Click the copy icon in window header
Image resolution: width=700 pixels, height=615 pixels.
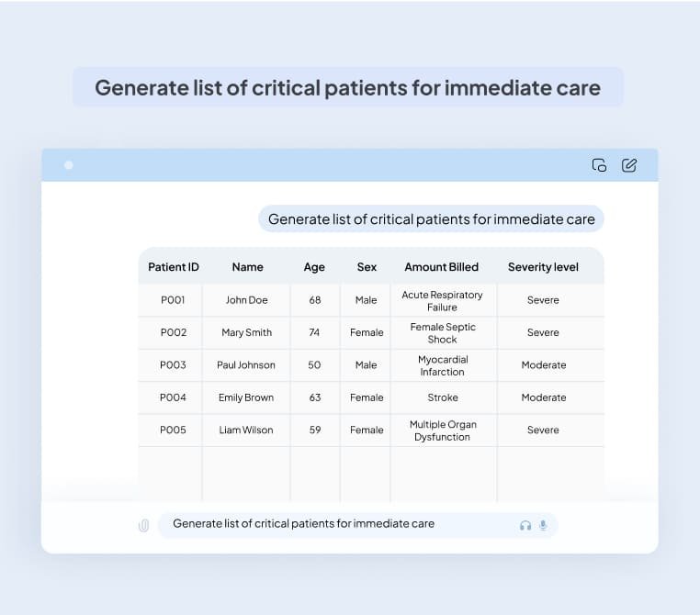pyautogui.click(x=599, y=165)
